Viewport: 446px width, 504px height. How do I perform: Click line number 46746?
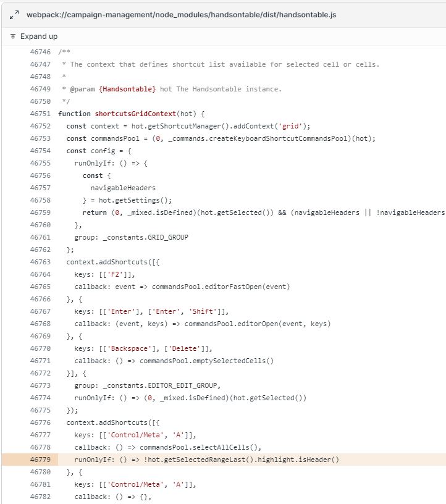41,52
